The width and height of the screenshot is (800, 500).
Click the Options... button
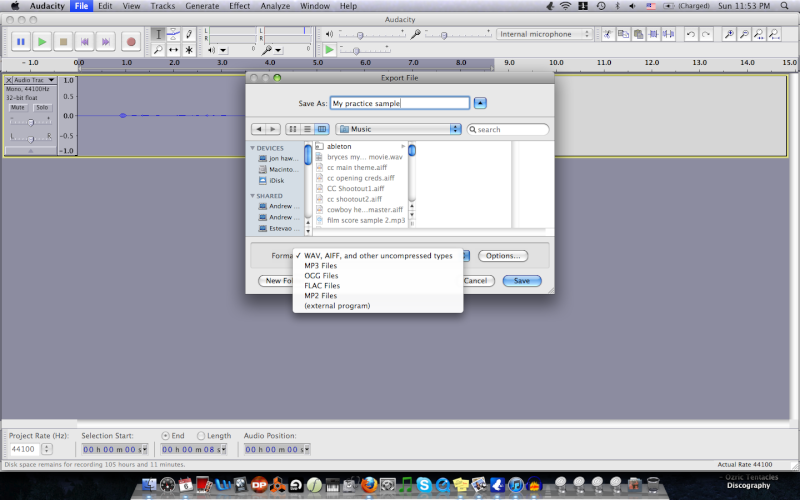[503, 256]
